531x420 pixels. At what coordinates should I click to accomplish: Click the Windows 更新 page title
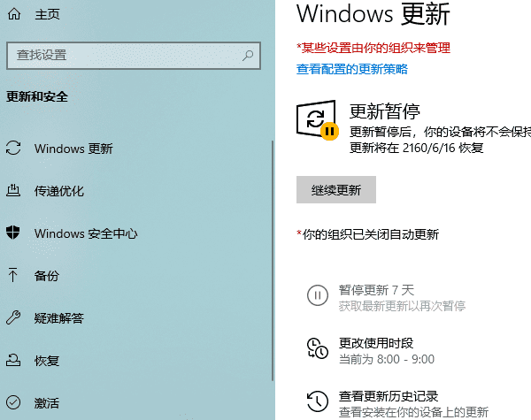pos(373,14)
